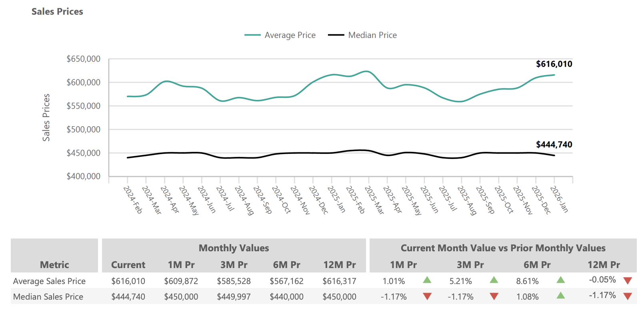644x314 pixels.
Task: Click green up arrow beside 8.61% change
Action: pos(560,280)
